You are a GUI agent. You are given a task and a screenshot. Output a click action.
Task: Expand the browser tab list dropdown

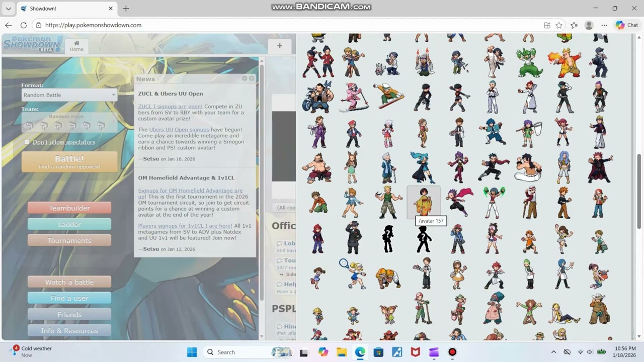9,9
